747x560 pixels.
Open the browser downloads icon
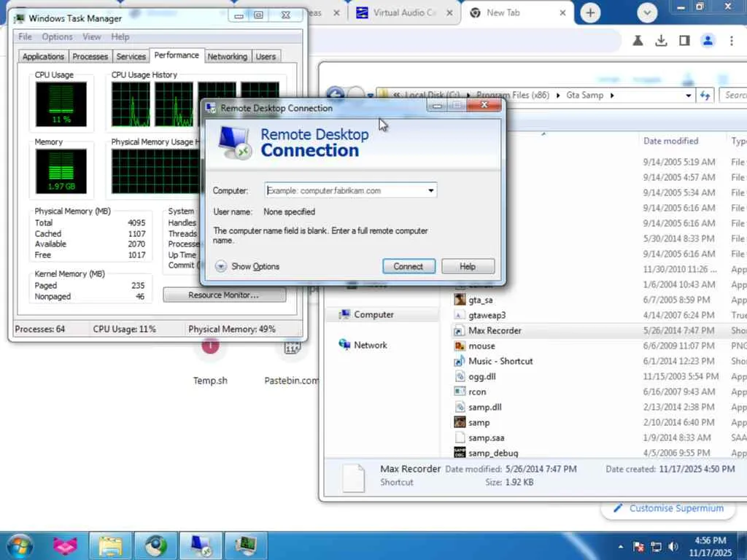(x=661, y=41)
